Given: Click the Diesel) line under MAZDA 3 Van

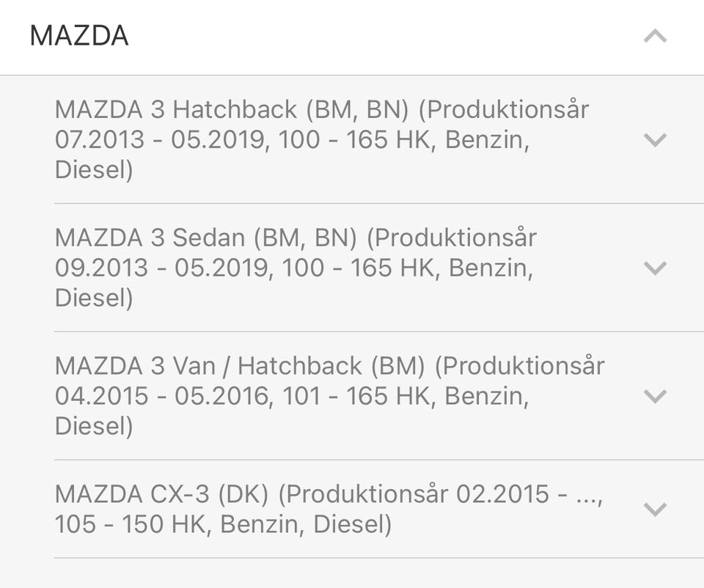Looking at the screenshot, I should tap(94, 426).
